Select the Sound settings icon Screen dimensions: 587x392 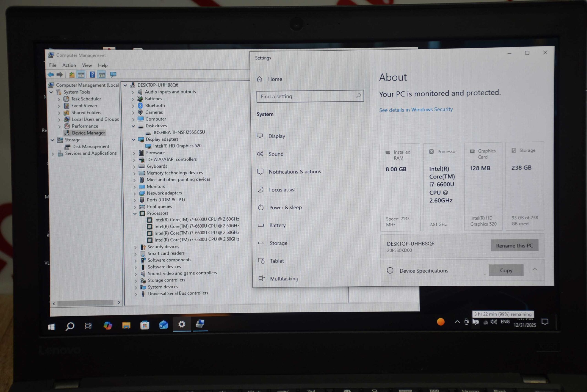pyautogui.click(x=260, y=154)
